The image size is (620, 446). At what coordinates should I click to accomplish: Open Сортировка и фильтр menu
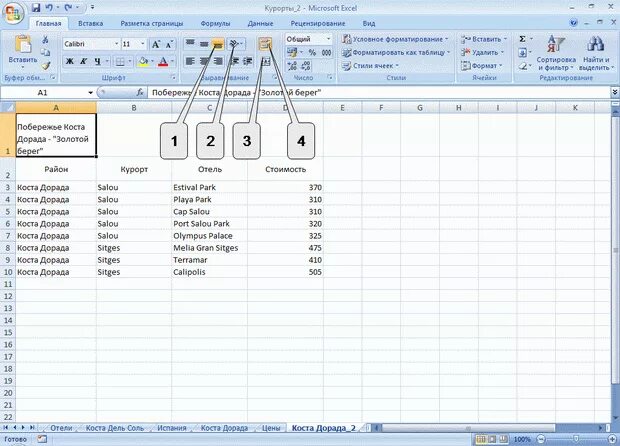556,53
